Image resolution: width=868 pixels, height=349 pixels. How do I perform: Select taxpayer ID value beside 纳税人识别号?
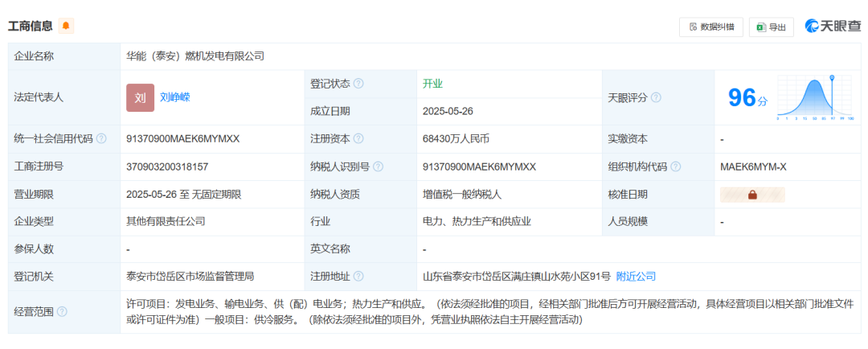(479, 166)
